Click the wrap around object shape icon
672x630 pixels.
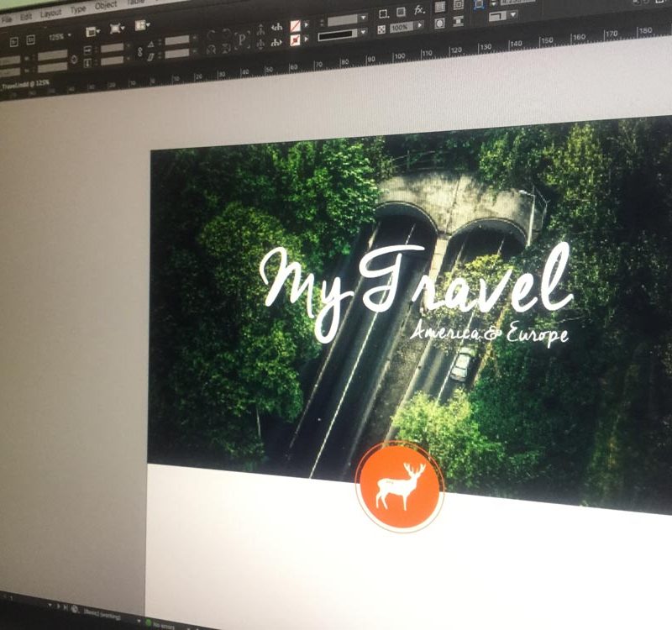coord(439,24)
